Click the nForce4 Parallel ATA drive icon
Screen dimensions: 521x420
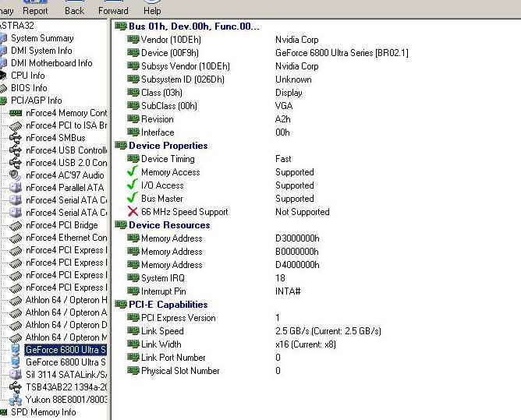click(16, 188)
